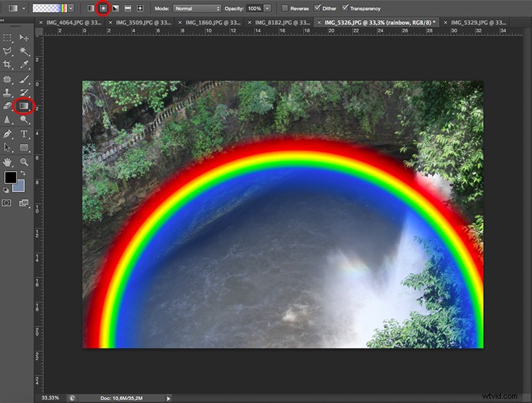Open the gradient picker dropdown arrow
This screenshot has height=403, width=532.
(71, 8)
